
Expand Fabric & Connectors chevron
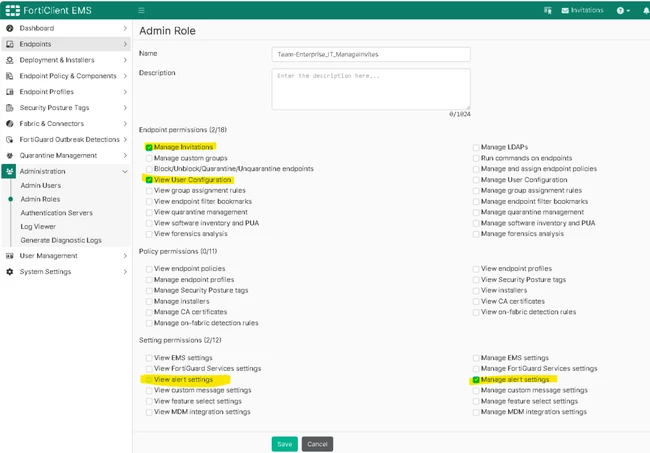(x=125, y=124)
